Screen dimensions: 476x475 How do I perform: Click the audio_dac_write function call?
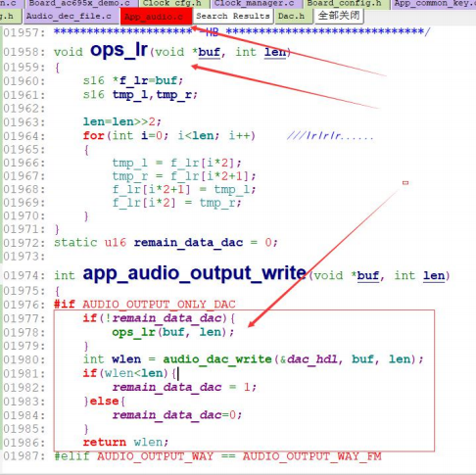217,359
